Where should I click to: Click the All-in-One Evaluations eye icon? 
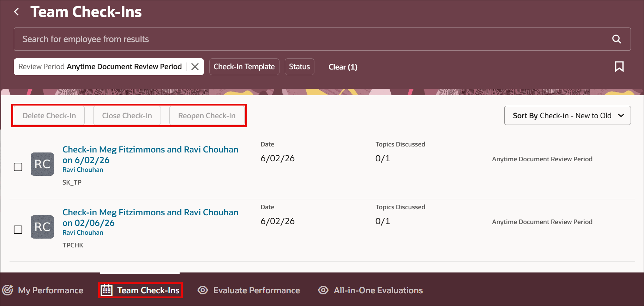coord(323,290)
